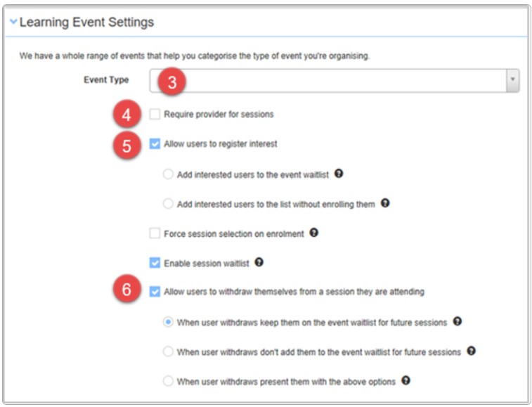
Task: Click help icon beside event waitlist option
Action: click(x=339, y=174)
